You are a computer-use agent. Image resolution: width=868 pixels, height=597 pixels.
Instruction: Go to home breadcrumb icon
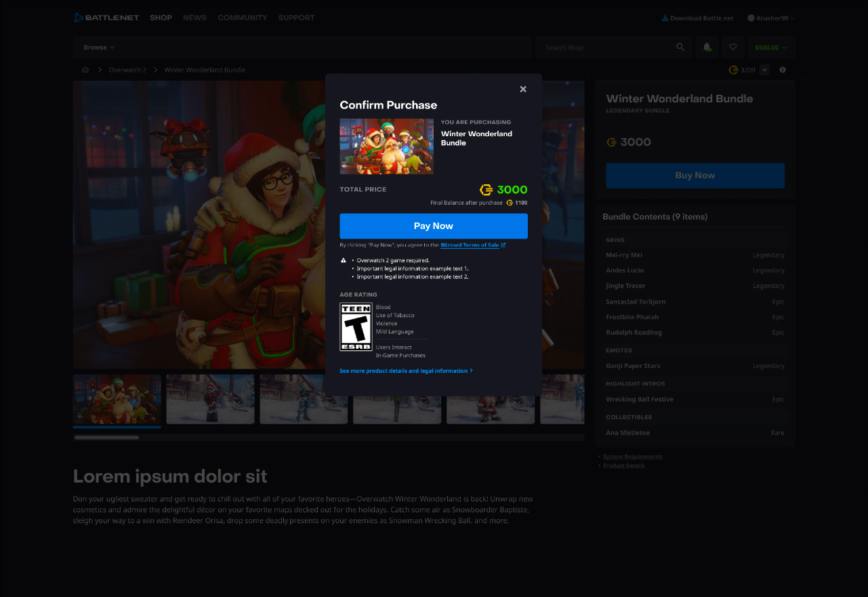(85, 70)
